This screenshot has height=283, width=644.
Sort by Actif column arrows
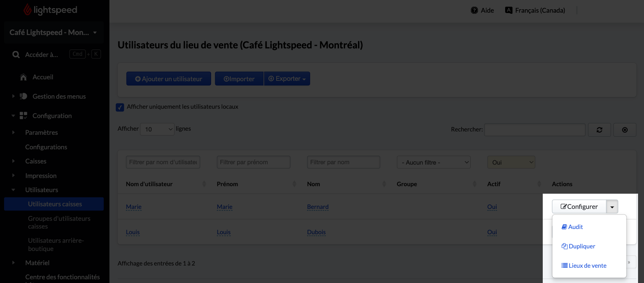tap(539, 184)
